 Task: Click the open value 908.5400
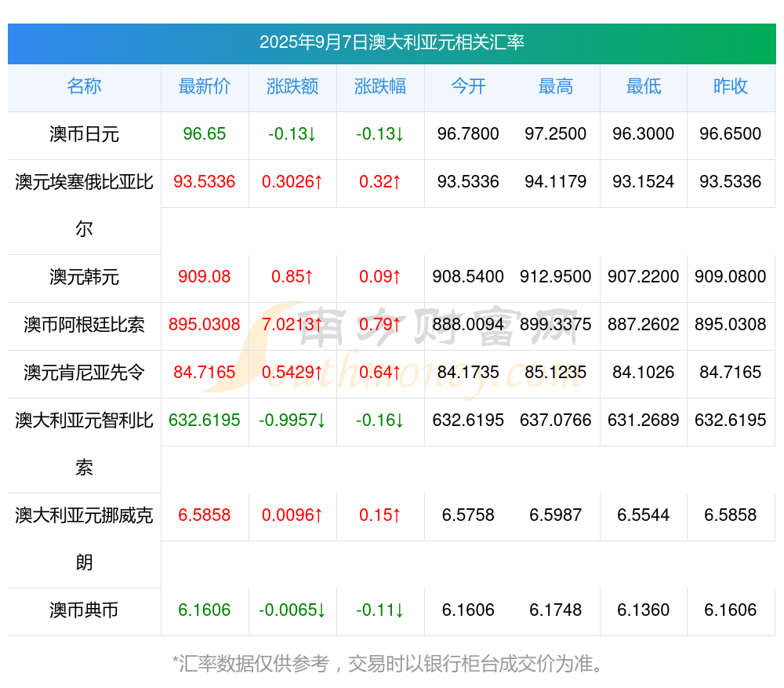[x=468, y=277]
